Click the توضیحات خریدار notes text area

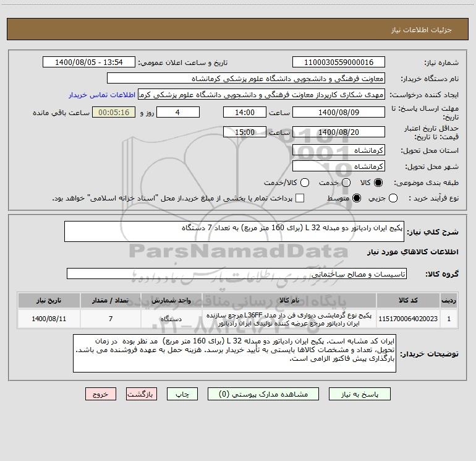[234, 353]
